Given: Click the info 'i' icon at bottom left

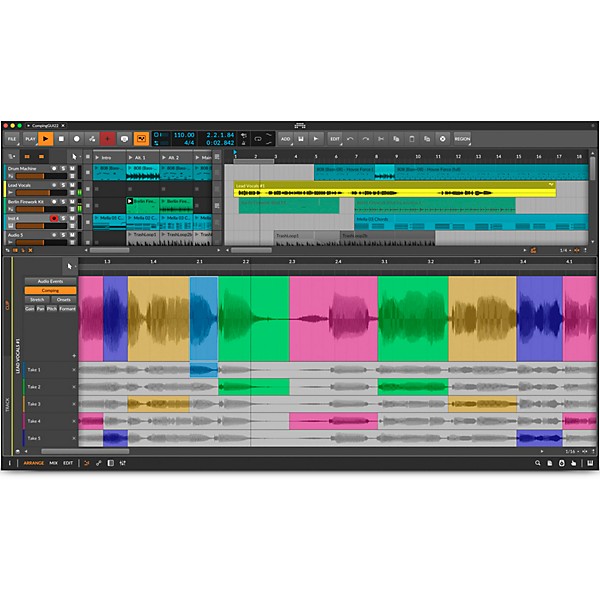Looking at the screenshot, I should [10, 463].
